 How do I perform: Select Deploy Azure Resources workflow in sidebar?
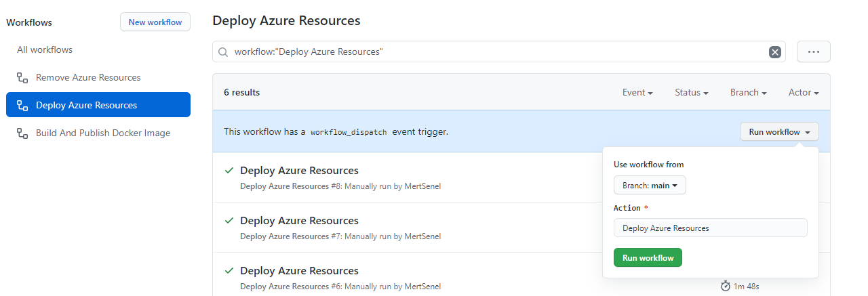98,105
